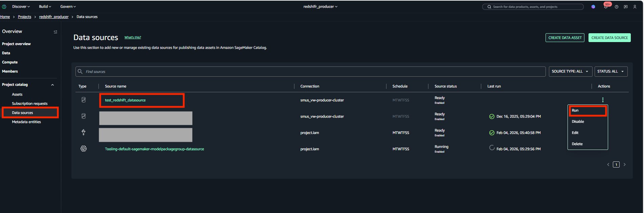Viewport: 644px width, 213px height.
Task: Open the Amazon Q assistant icon
Action: coord(593,6)
